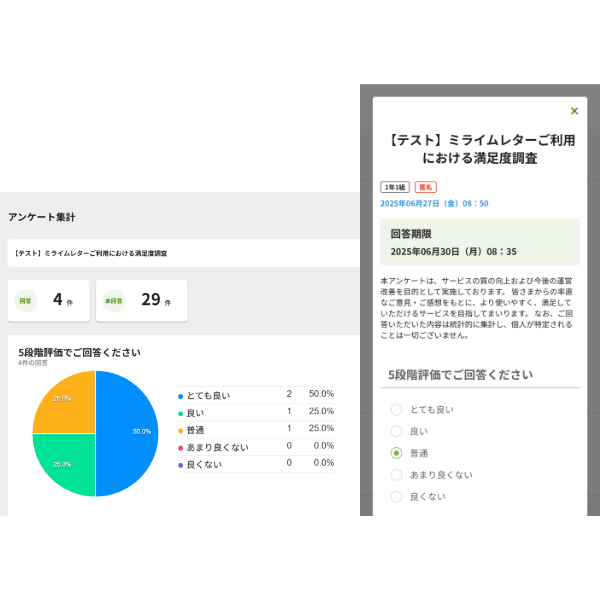The width and height of the screenshot is (600, 600).
Task: Click the green legend dot for 良い
Action: pos(181,414)
